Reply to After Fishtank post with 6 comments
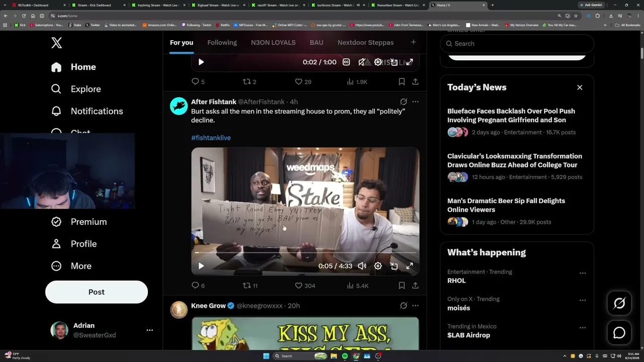The image size is (644, 362). [x=198, y=286]
